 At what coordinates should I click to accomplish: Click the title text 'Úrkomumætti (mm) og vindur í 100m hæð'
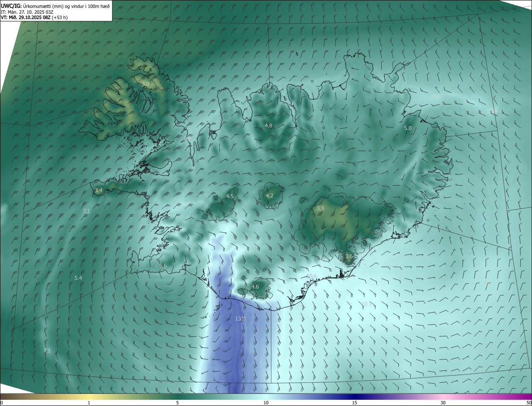66,6
